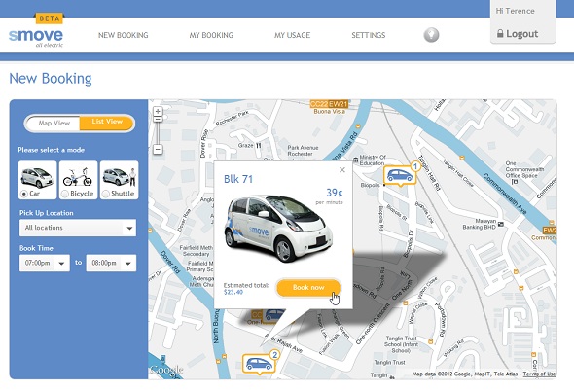Viewport: 574px width, 392px height.
Task: Click the car photo in popup
Action: click(x=278, y=230)
